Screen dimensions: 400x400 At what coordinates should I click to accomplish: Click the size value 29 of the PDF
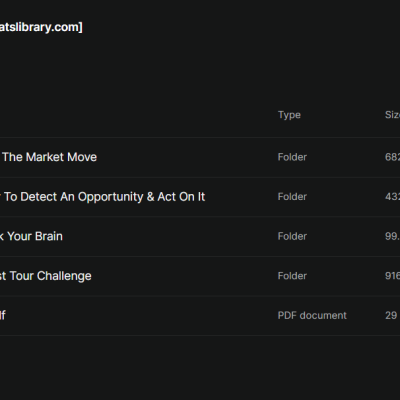pyautogui.click(x=391, y=315)
